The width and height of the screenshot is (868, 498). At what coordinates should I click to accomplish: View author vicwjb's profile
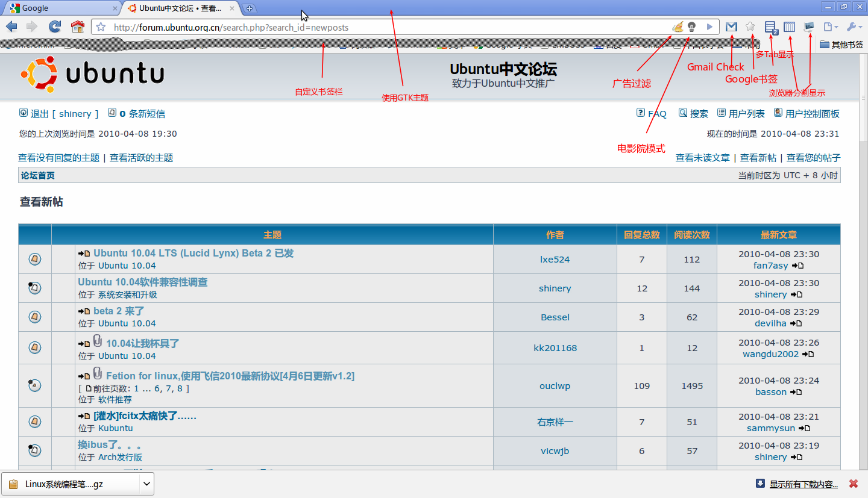tap(555, 451)
